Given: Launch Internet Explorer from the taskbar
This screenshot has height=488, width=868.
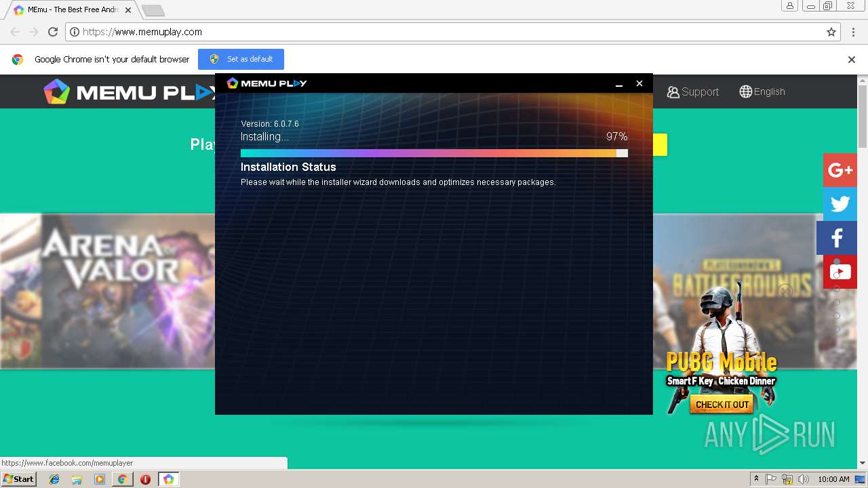Looking at the screenshot, I should pos(54,479).
